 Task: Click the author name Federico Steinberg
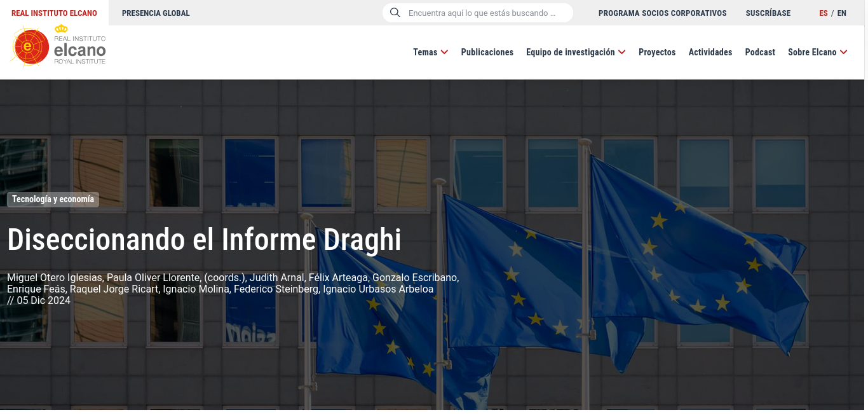point(276,289)
